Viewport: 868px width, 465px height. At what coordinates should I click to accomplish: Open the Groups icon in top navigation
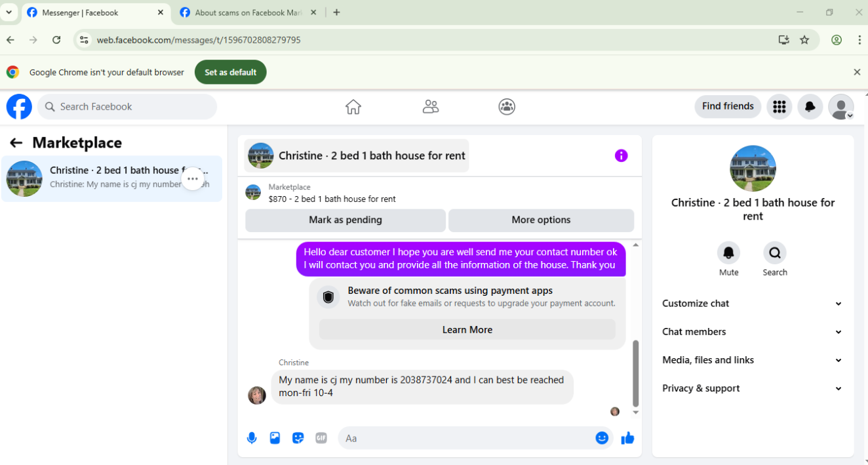[x=507, y=107]
